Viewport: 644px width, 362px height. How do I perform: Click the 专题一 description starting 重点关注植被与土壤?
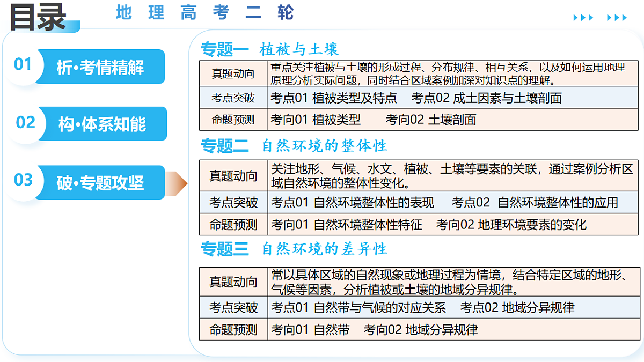(x=448, y=74)
